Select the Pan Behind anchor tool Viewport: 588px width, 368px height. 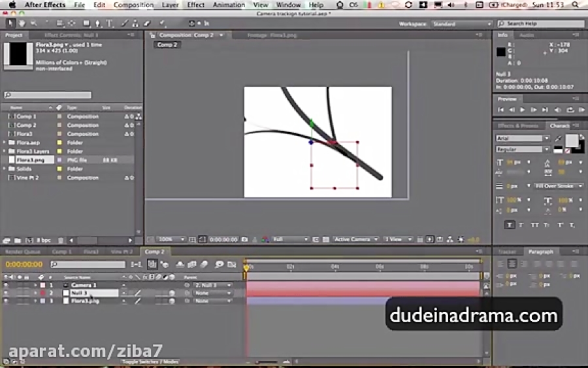click(x=72, y=24)
